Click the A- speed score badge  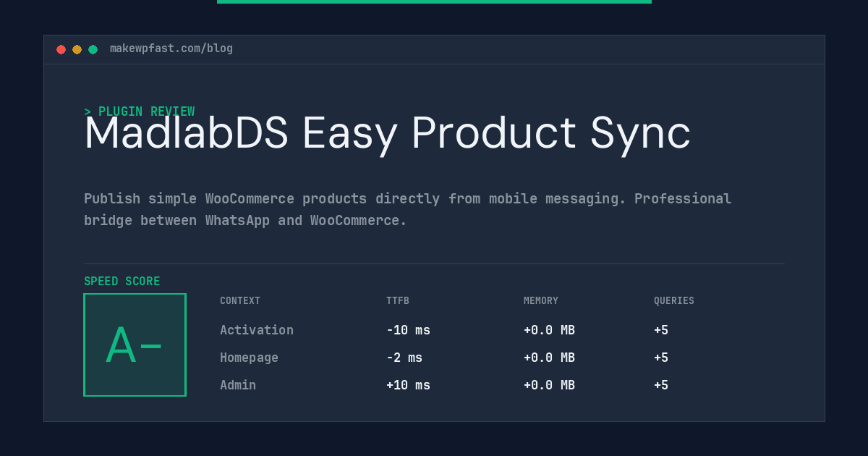pos(135,345)
